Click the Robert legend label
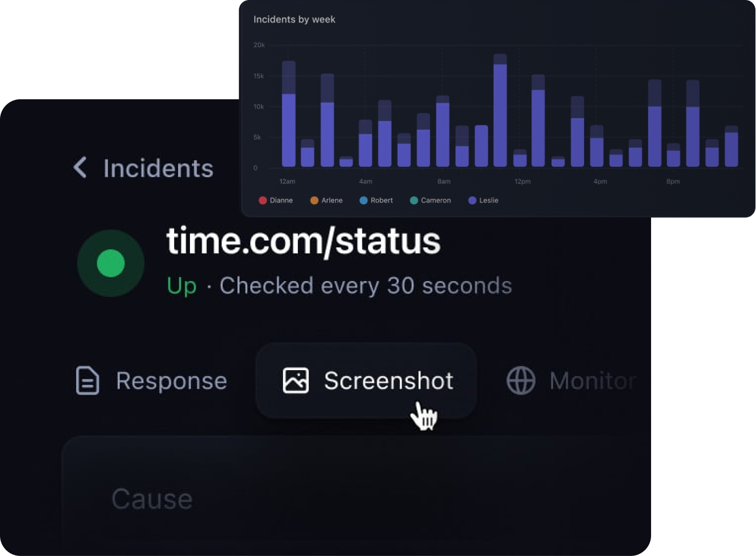The height and width of the screenshot is (556, 756). coord(382,200)
